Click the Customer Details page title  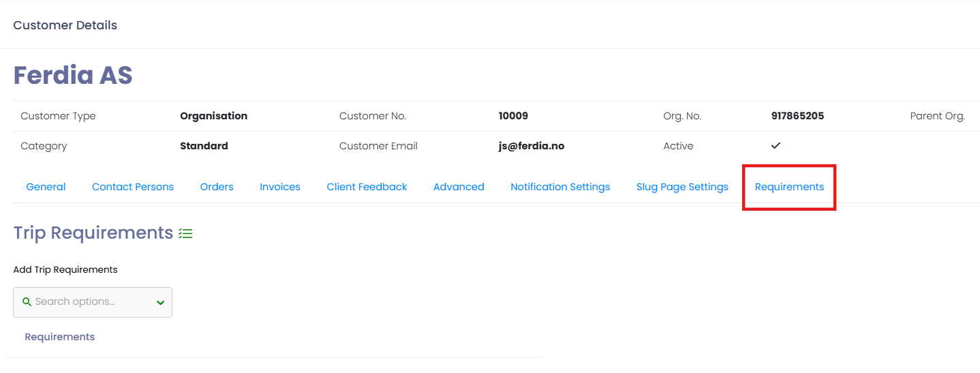coord(65,25)
